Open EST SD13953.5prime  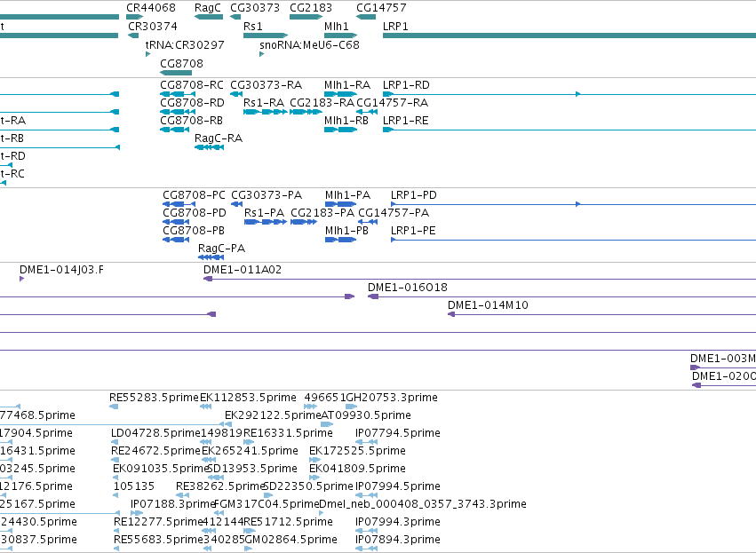click(x=252, y=469)
